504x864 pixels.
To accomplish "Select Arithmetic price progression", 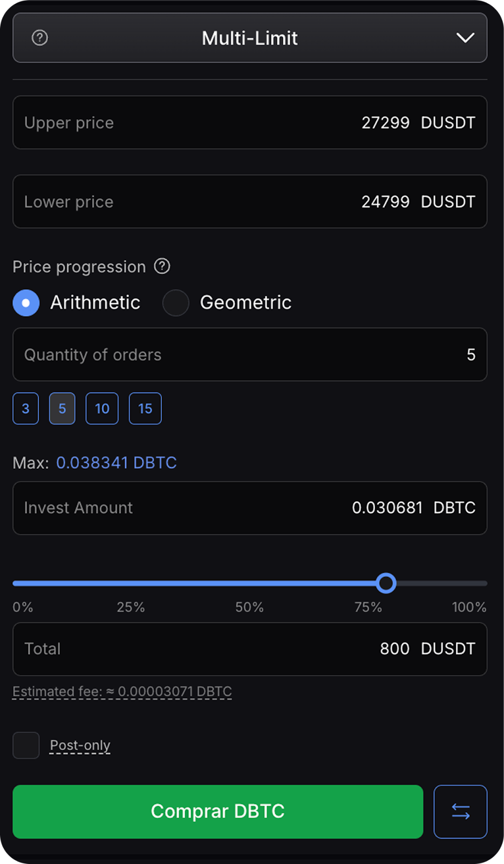I will tap(26, 302).
